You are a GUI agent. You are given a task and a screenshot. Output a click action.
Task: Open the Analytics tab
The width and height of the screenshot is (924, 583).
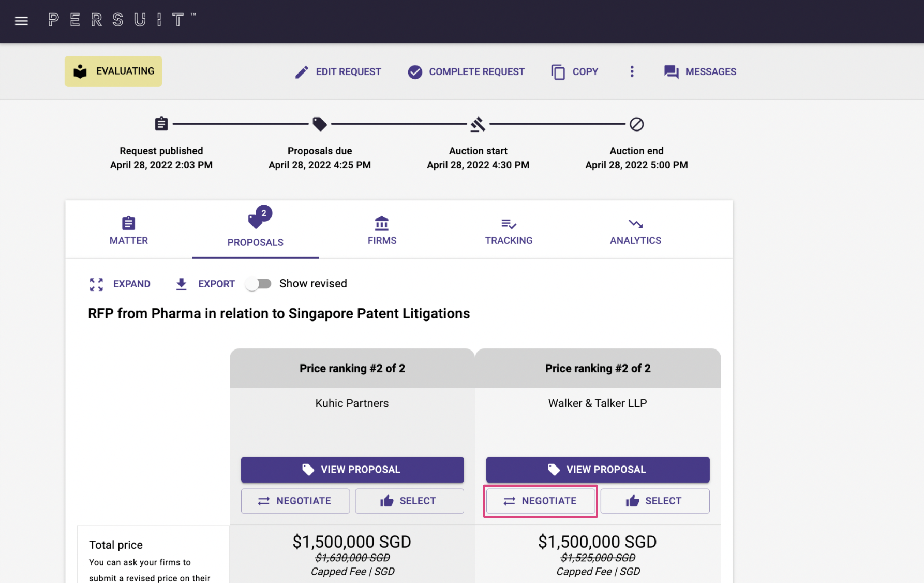pyautogui.click(x=635, y=230)
